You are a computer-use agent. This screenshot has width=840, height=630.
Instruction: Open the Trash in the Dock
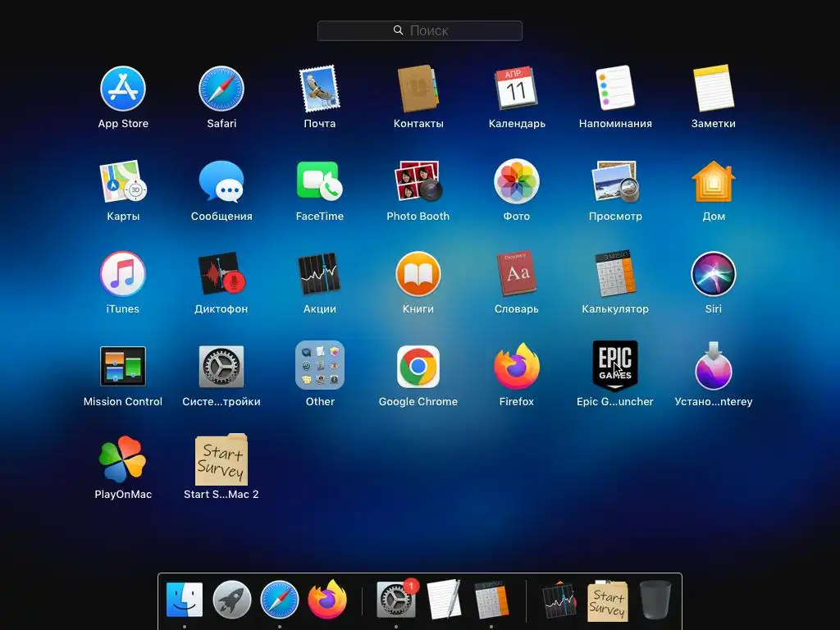[x=655, y=600]
